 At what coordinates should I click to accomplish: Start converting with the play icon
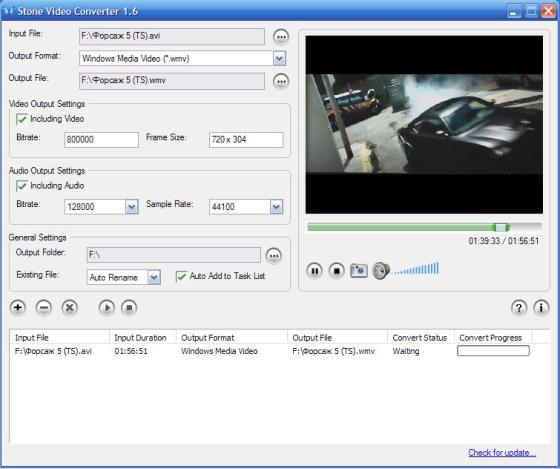coord(107,308)
